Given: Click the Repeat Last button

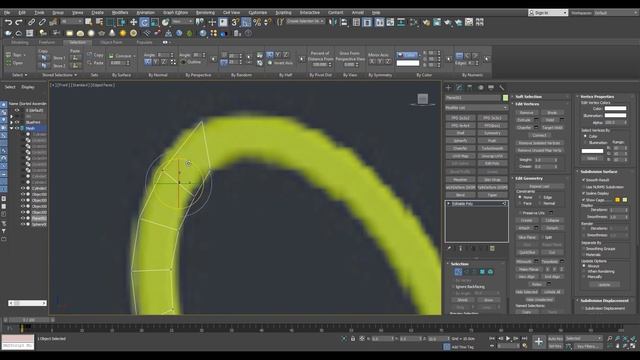Looking at the screenshot, I should 539,187.
